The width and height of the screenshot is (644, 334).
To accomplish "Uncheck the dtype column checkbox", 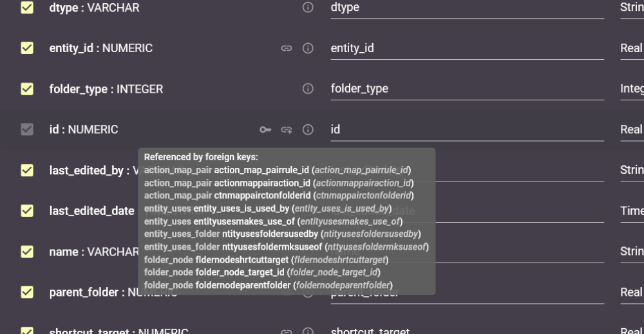I will point(27,8).
